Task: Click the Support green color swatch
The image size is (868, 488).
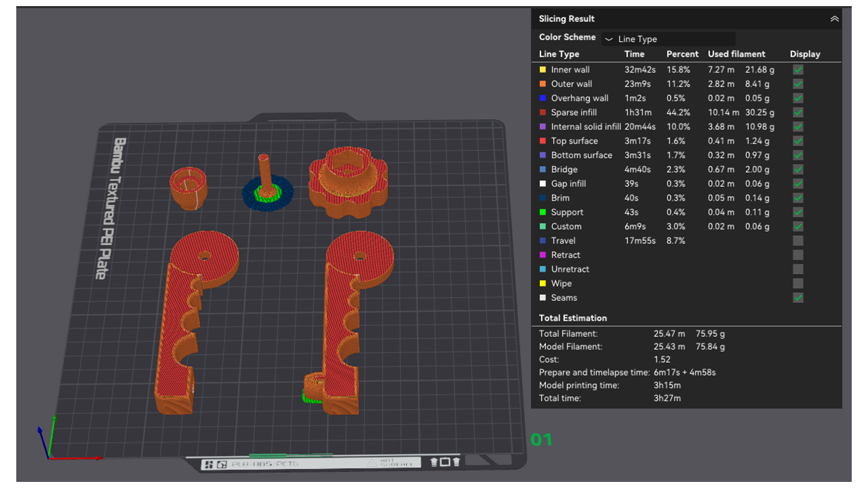Action: click(542, 212)
